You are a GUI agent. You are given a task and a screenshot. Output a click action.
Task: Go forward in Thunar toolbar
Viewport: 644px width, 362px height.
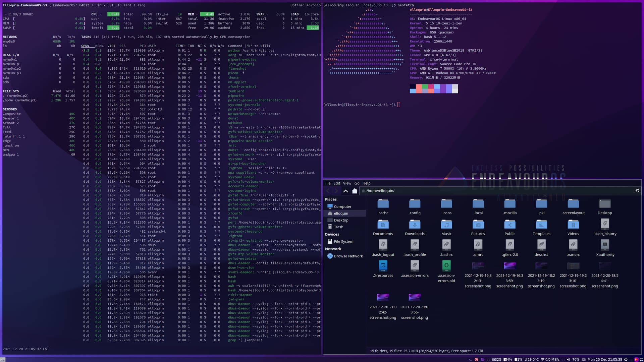[x=336, y=191]
